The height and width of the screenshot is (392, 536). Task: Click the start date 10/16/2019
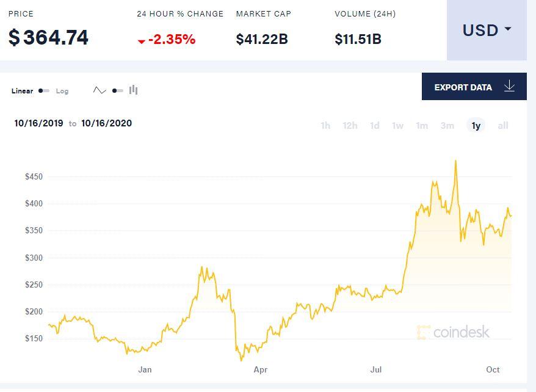[38, 123]
